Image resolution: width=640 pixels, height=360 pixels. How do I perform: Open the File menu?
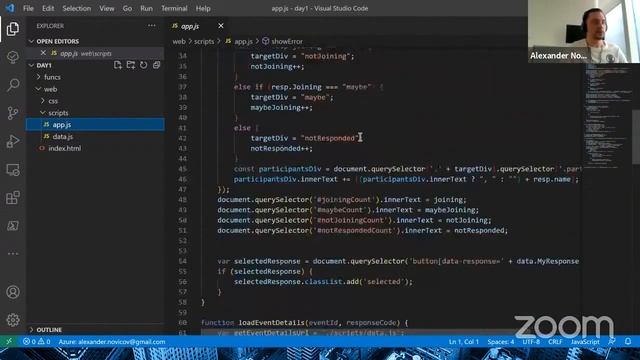pyautogui.click(x=28, y=8)
